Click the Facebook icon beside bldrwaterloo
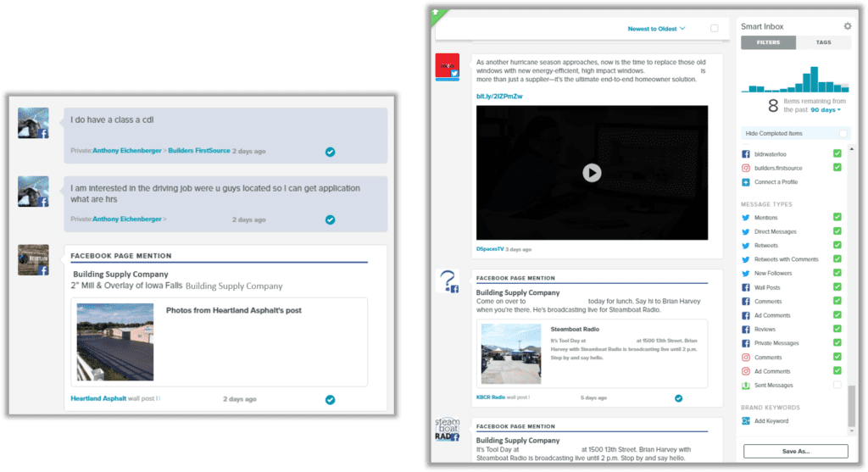 tap(746, 154)
